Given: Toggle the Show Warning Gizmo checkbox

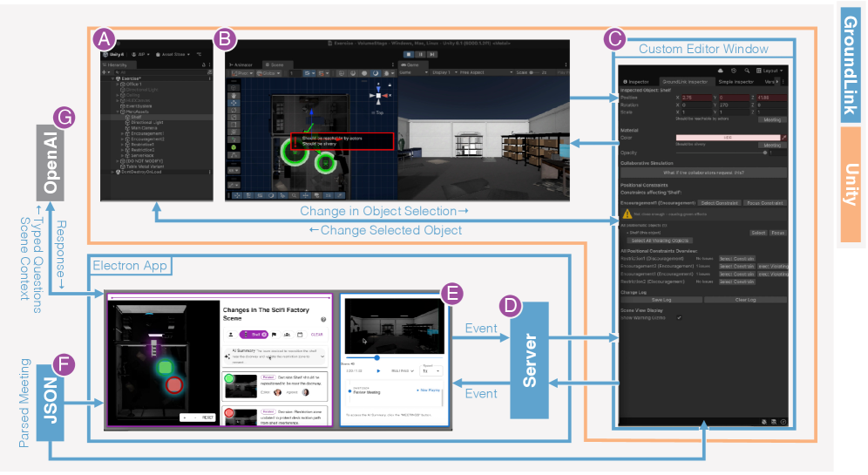Looking at the screenshot, I should tap(679, 318).
